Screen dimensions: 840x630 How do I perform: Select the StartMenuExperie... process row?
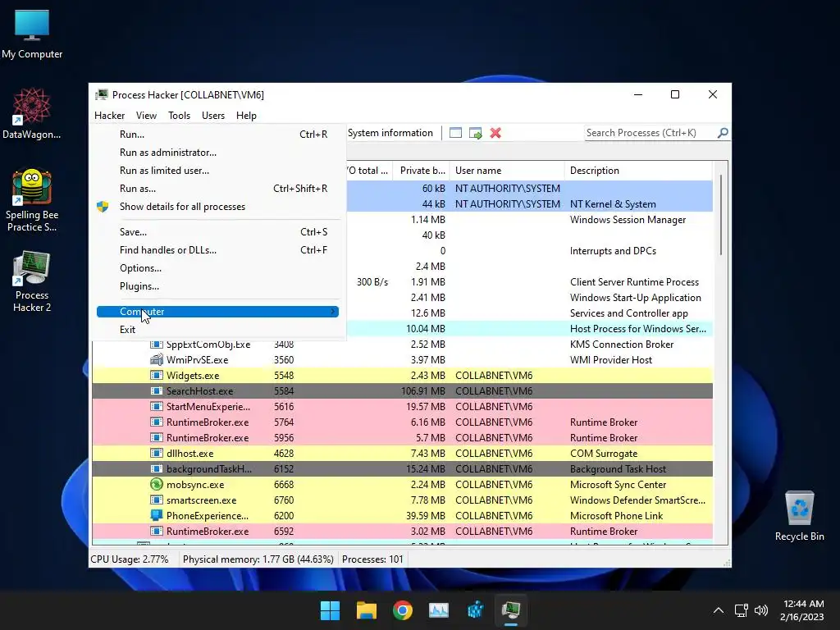pyautogui.click(x=402, y=407)
